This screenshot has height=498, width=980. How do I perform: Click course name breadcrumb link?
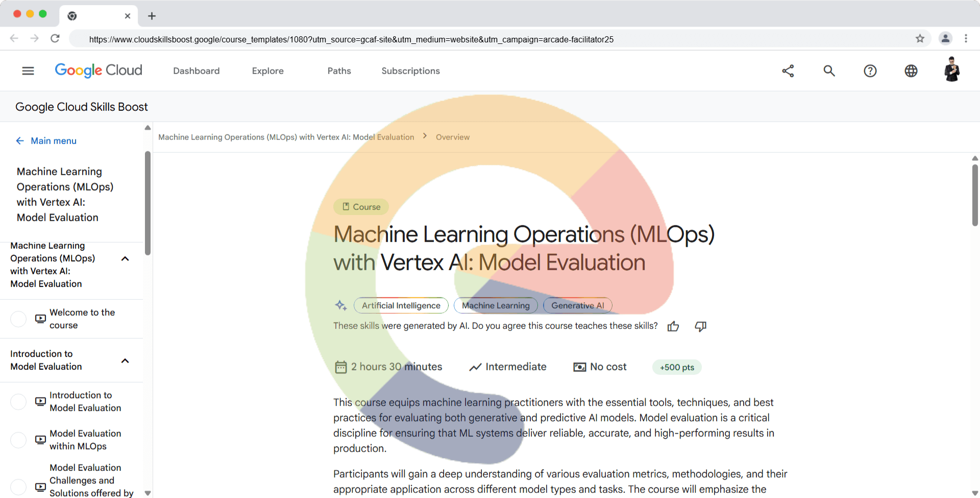pos(286,137)
